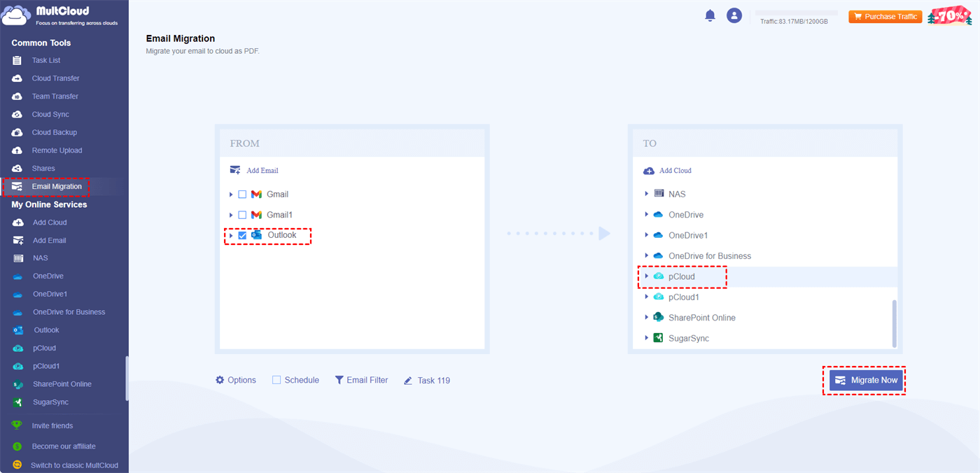Click the Remote Upload sidebar icon
980x473 pixels.
17,150
